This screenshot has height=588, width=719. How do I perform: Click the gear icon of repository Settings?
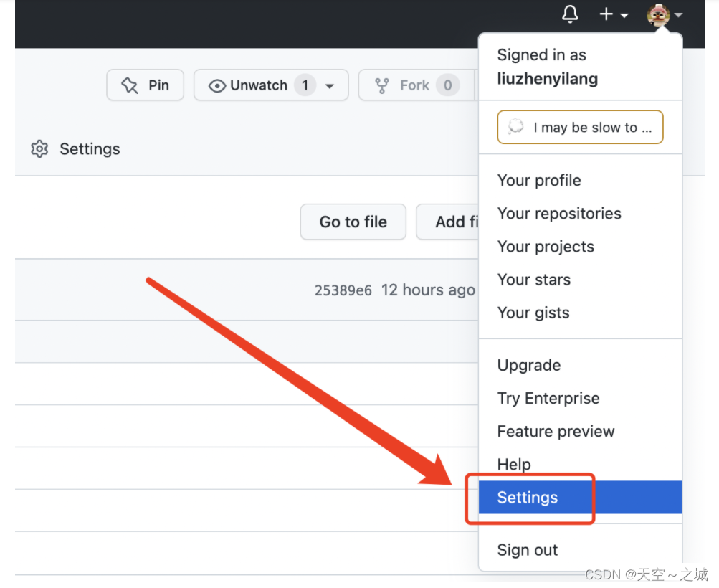coord(39,149)
